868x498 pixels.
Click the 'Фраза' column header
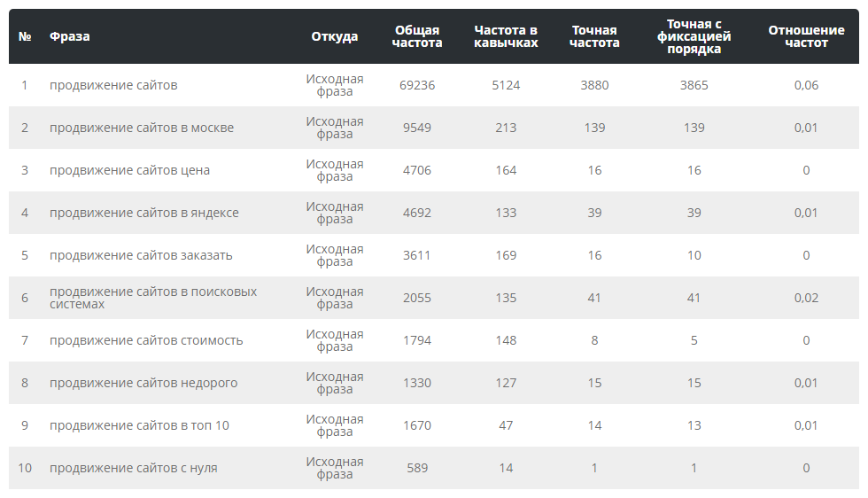pos(70,36)
